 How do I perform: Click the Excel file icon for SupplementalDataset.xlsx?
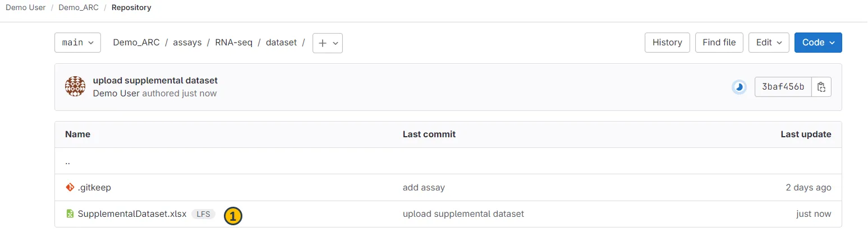click(x=70, y=214)
